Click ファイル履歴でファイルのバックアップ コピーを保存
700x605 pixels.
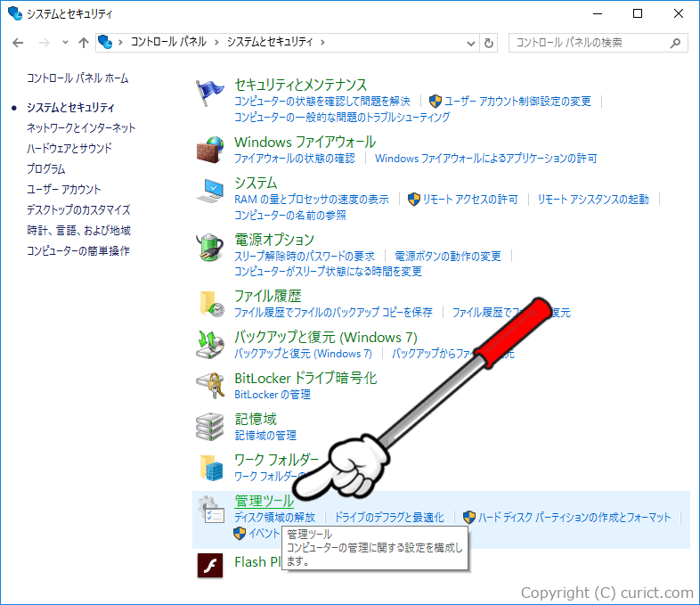tap(333, 312)
